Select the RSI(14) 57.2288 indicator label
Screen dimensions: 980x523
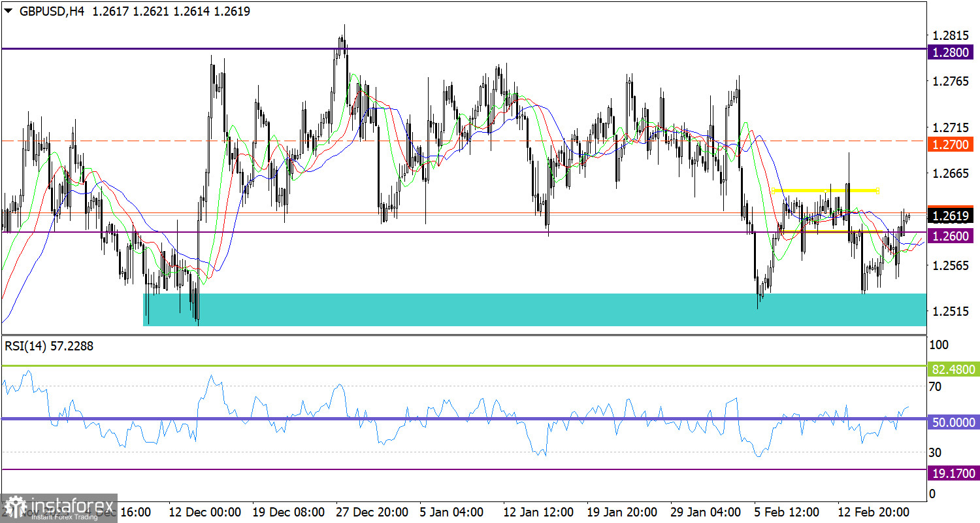click(49, 346)
